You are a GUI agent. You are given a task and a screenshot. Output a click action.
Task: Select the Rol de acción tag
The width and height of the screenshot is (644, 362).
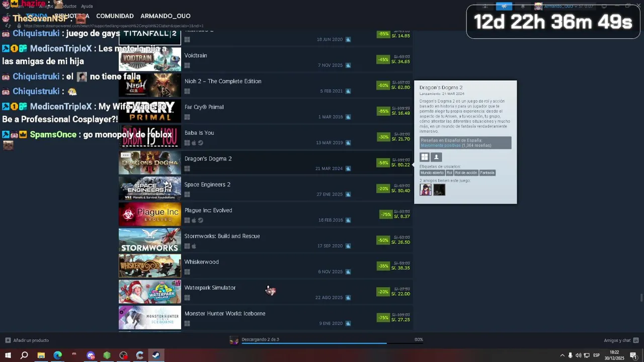(x=466, y=173)
